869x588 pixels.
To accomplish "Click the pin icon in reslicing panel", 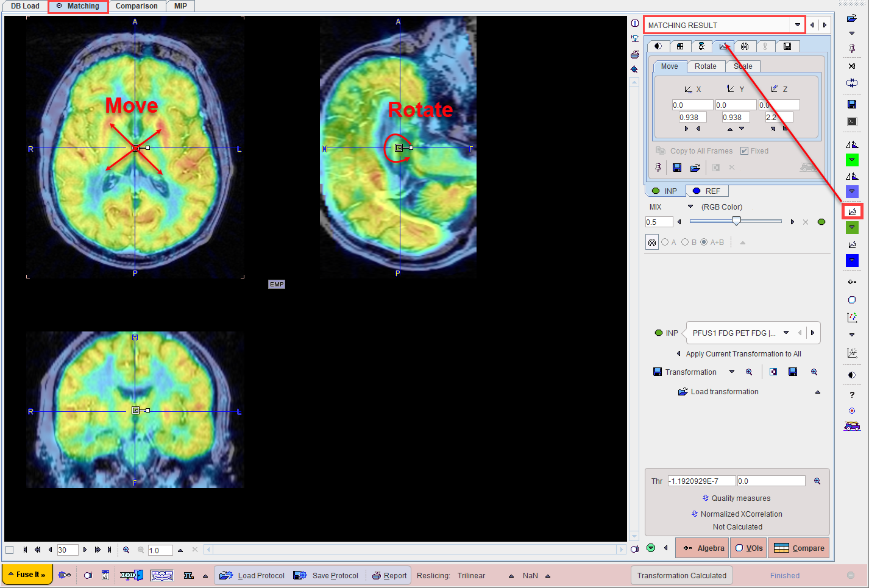I will pyautogui.click(x=658, y=168).
